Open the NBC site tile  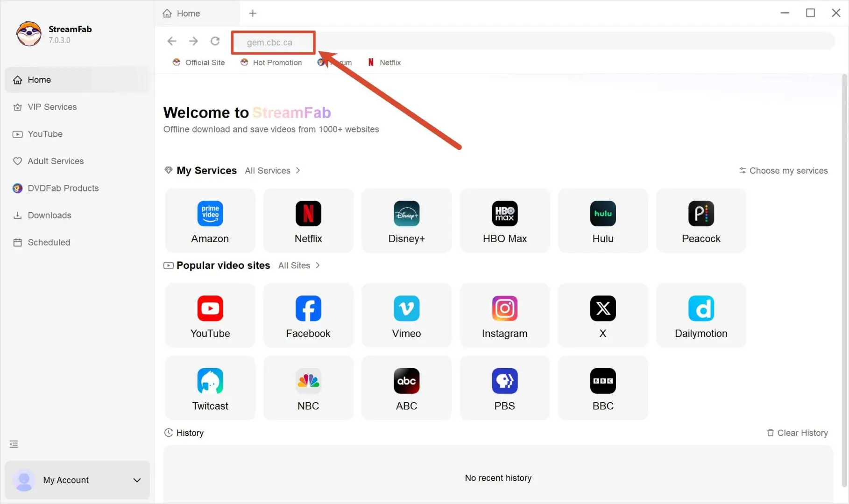click(x=308, y=388)
